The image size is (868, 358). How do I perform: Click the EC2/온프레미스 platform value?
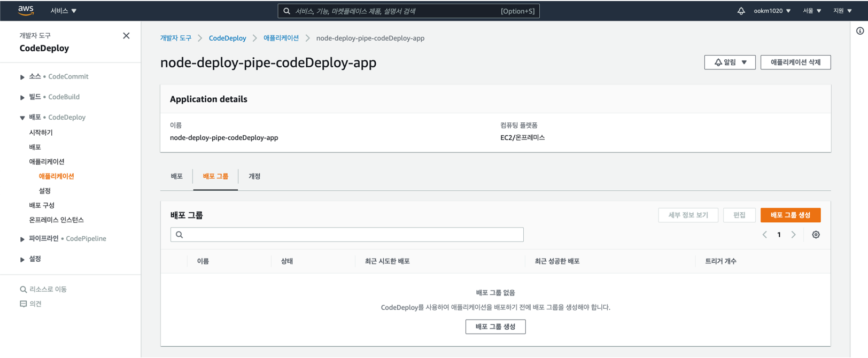522,138
